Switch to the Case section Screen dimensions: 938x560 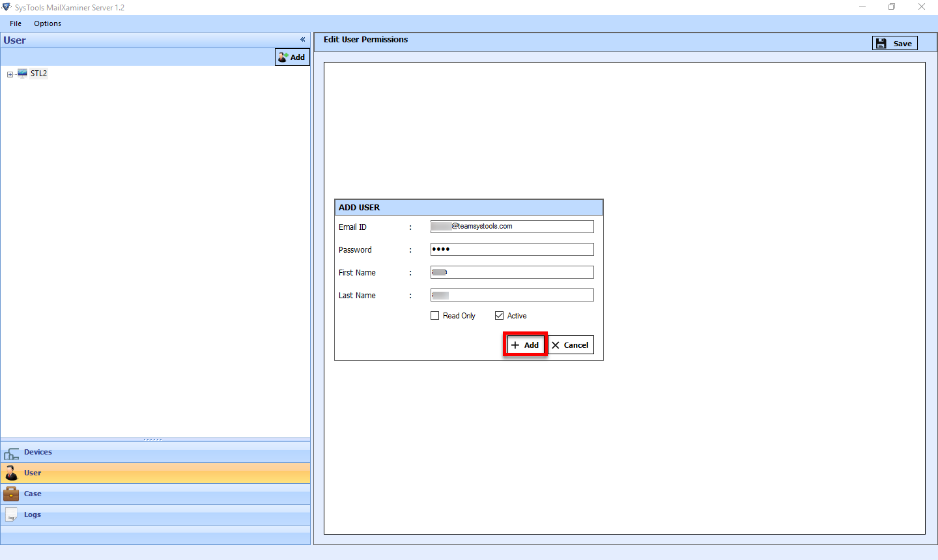[155, 494]
